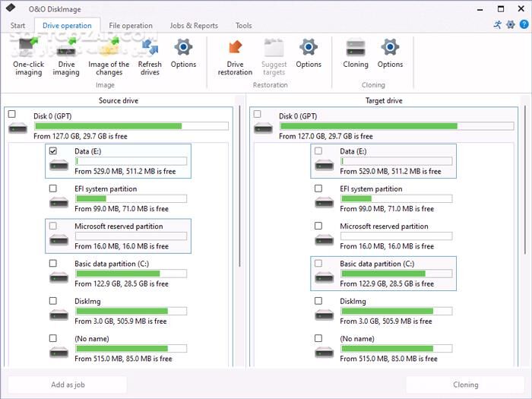Open help question mark icon
This screenshot has height=399, width=532.
pos(524,24)
